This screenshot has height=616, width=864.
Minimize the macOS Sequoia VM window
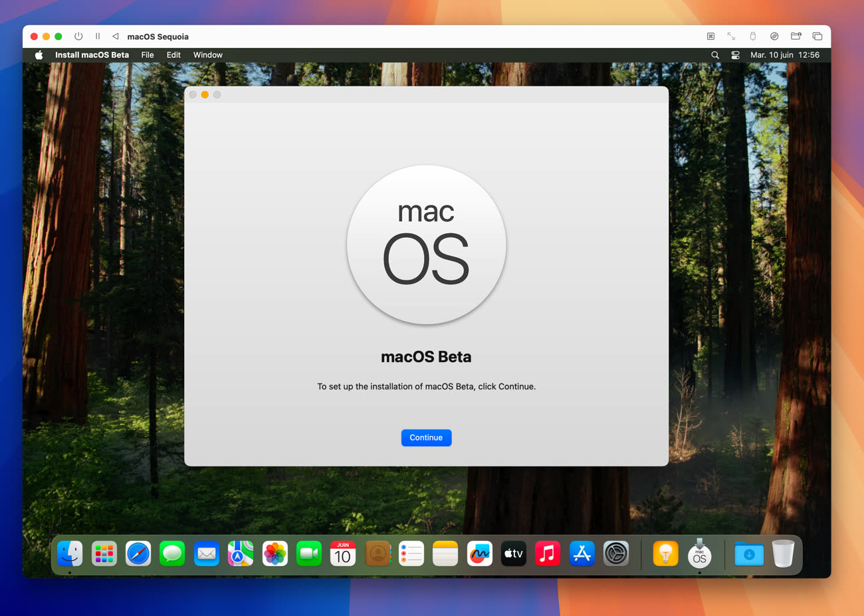click(x=46, y=37)
